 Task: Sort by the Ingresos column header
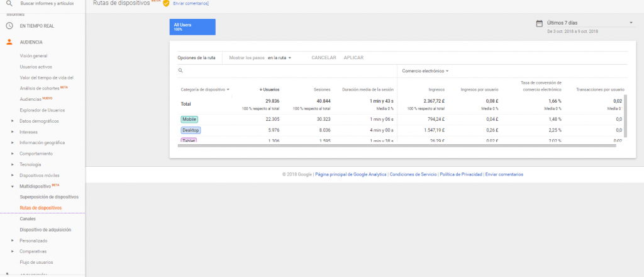[x=436, y=89]
